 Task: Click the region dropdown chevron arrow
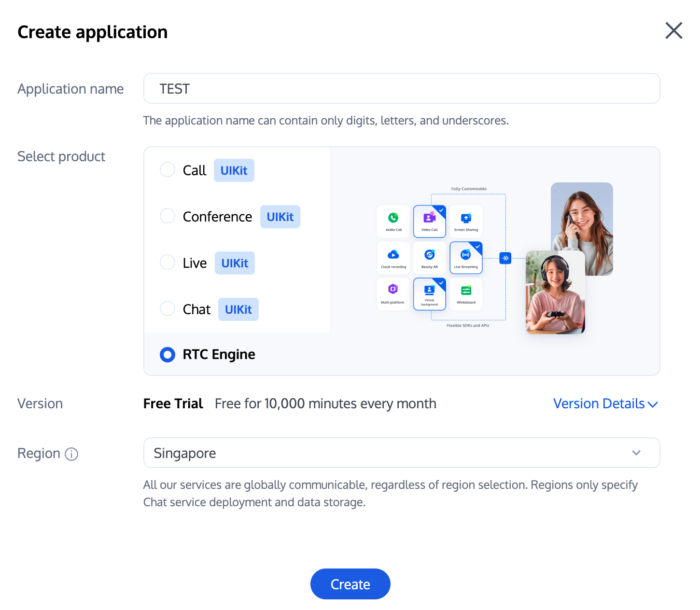pyautogui.click(x=636, y=453)
